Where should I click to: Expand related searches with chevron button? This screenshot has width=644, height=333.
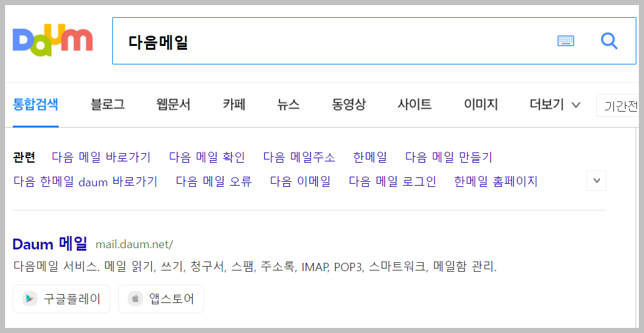[x=596, y=181]
